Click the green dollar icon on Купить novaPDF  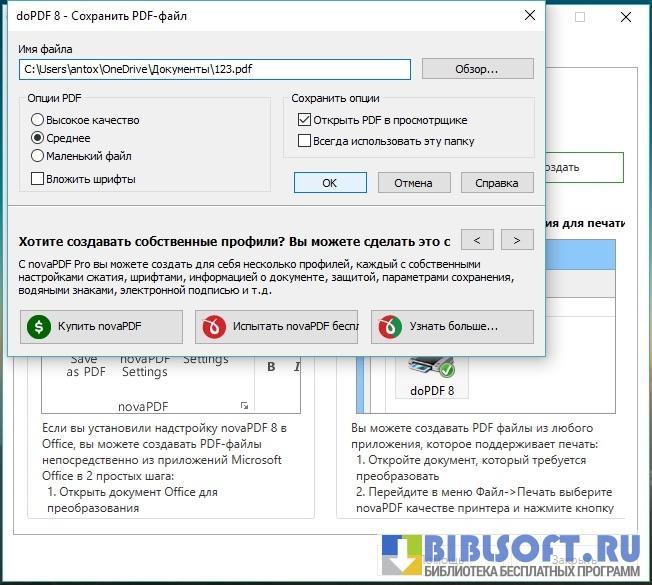[x=37, y=327]
